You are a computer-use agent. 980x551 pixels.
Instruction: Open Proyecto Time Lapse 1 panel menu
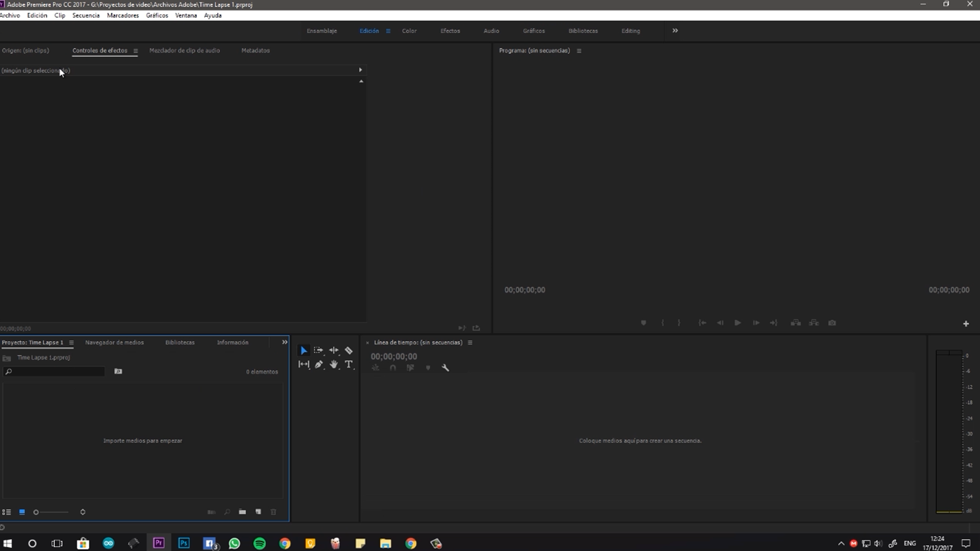coord(71,343)
